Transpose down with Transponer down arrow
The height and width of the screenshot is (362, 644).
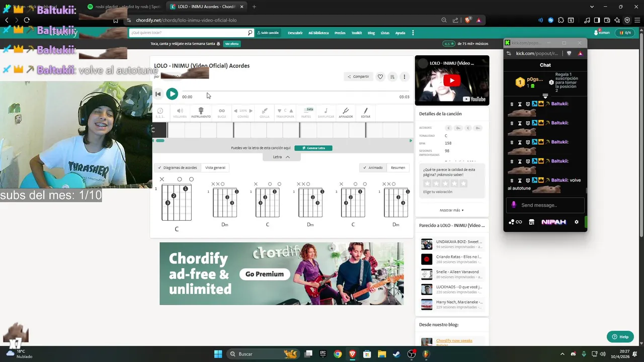280,111
